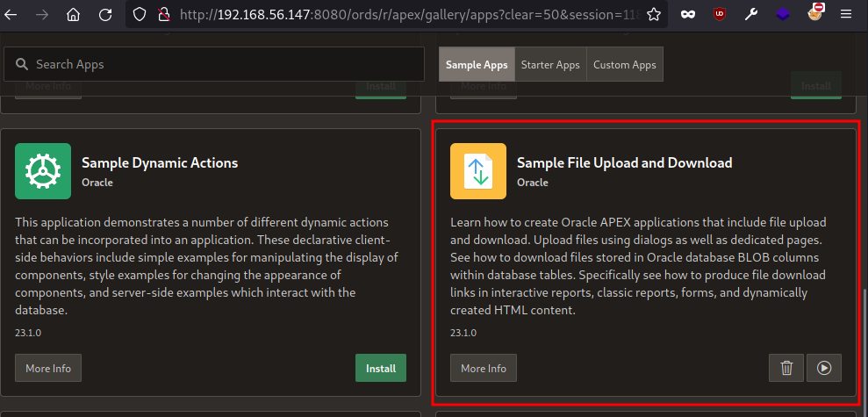Screen dimensions: 868x417
Task: Click the Oracle label under Sample File Upload
Action: pos(533,183)
